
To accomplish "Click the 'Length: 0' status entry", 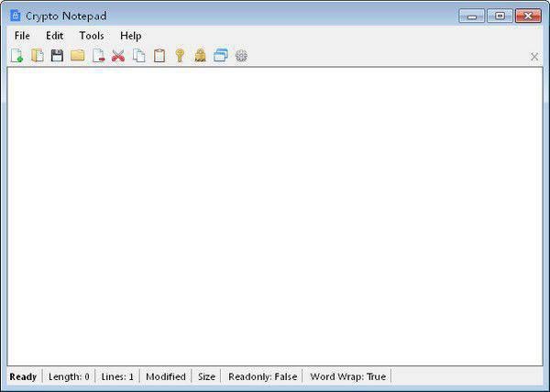I will tap(69, 377).
